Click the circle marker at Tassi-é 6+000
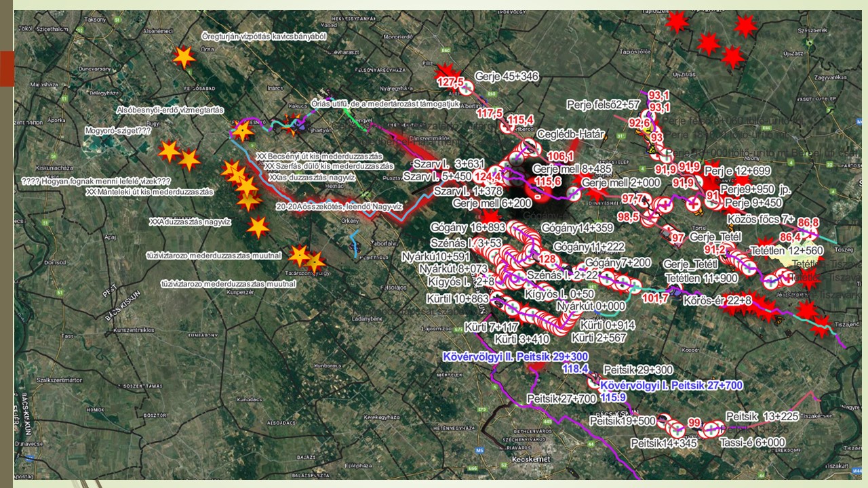The width and height of the screenshot is (868, 488). [x=710, y=430]
